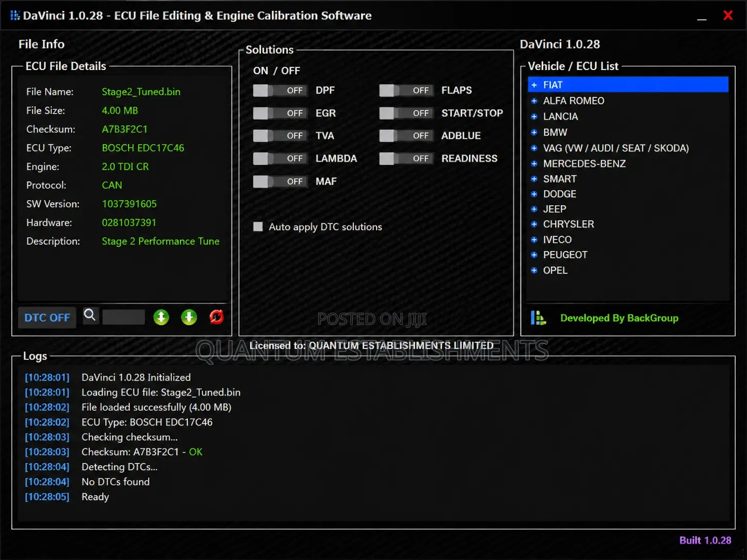Expand the CHRYSLER plus icon
This screenshot has height=560, width=747.
pos(534,224)
